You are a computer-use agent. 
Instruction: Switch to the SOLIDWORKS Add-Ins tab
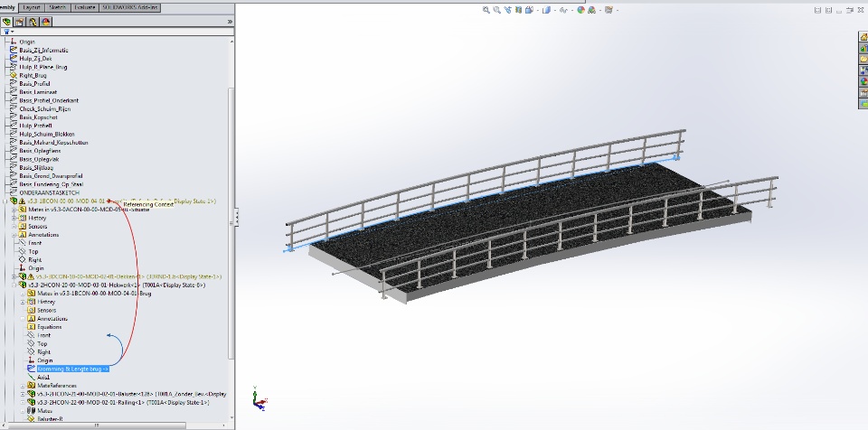point(130,7)
